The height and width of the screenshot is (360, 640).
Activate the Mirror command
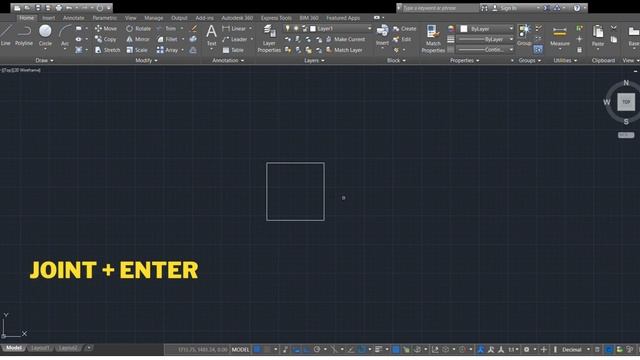138,39
